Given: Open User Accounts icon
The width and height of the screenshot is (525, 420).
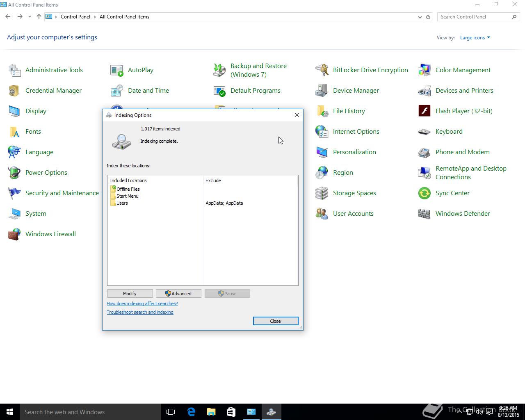Looking at the screenshot, I should point(322,214).
